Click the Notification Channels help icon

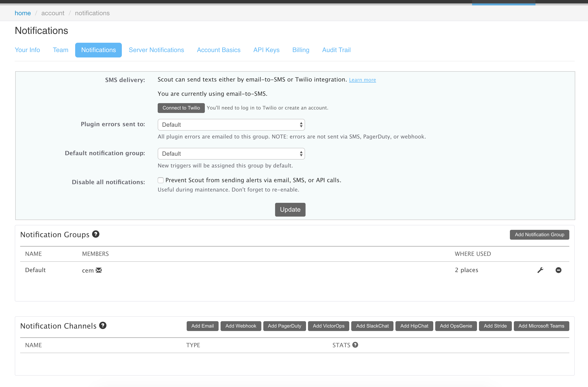click(103, 325)
